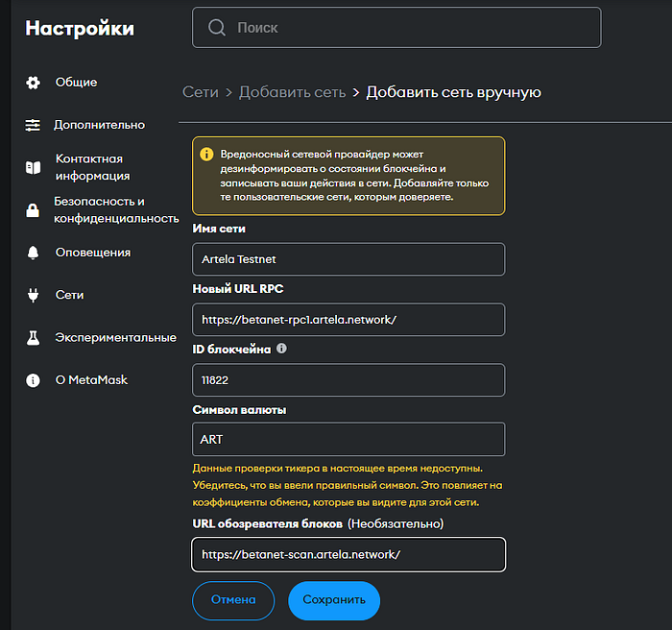Click the Символ валюты field with ART
The image size is (672, 630).
coord(348,439)
